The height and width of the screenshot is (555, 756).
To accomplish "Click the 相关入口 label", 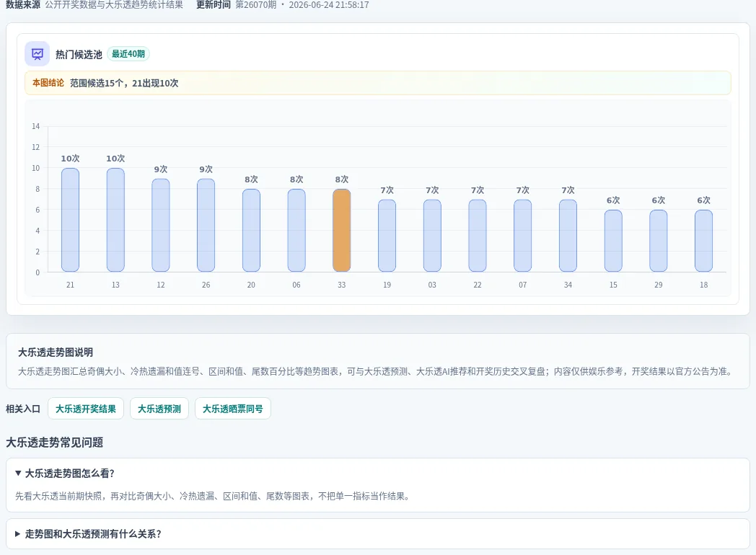I will click(x=23, y=409).
